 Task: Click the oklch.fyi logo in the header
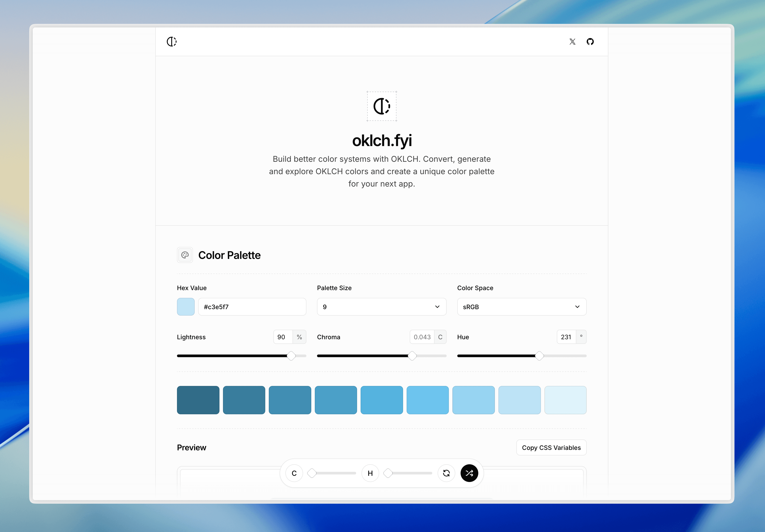(x=172, y=42)
